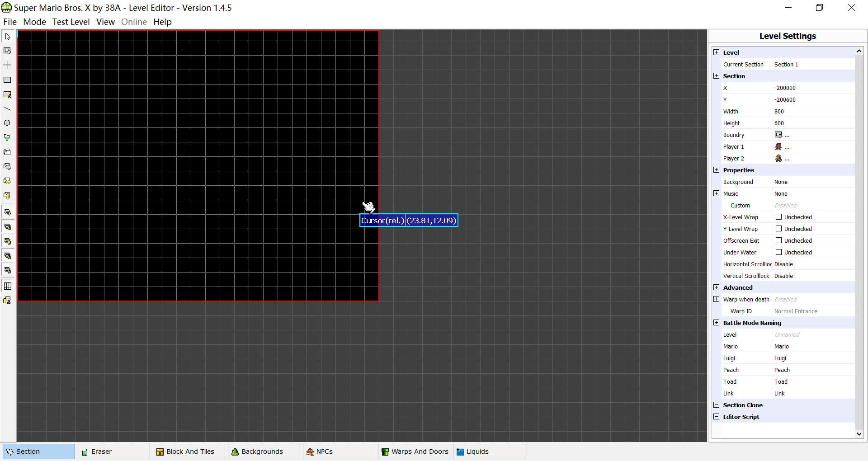
Task: Toggle the grid display icon
Action: (x=8, y=286)
